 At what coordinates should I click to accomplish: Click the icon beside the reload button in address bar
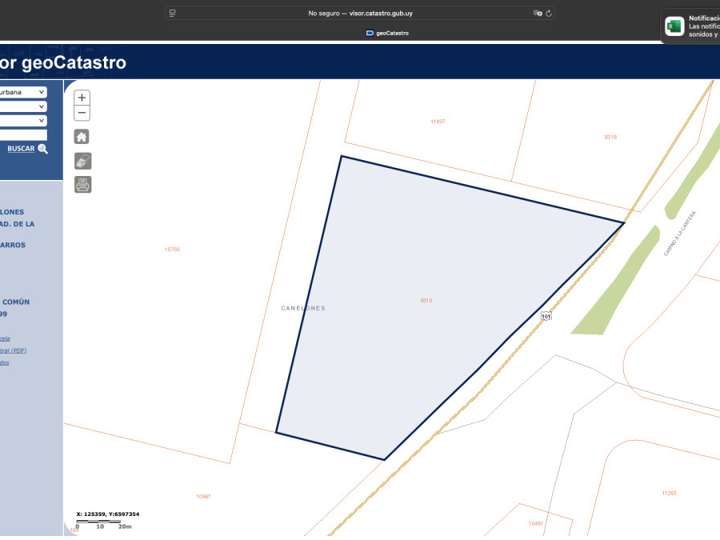538,13
